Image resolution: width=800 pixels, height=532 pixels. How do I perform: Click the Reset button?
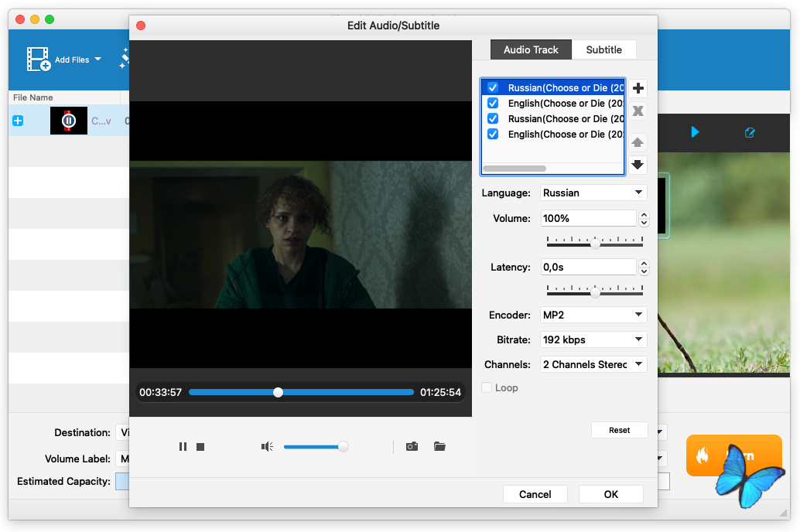pos(620,430)
